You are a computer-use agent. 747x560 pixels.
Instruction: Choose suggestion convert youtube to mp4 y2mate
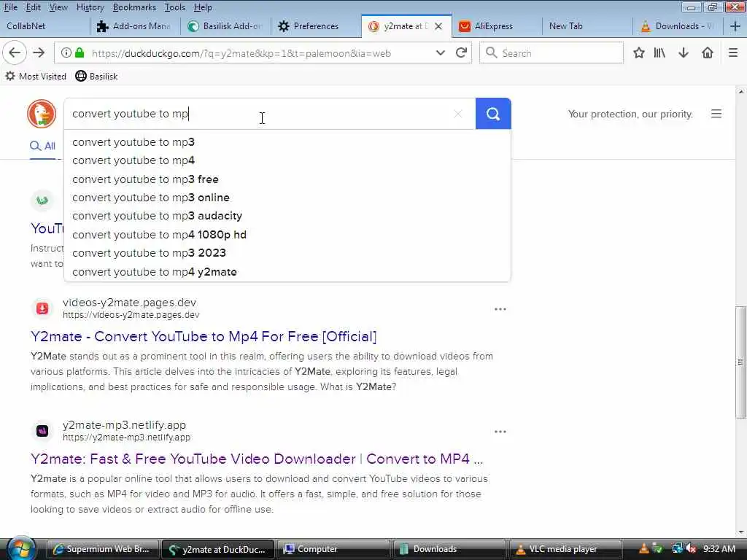coord(287,272)
